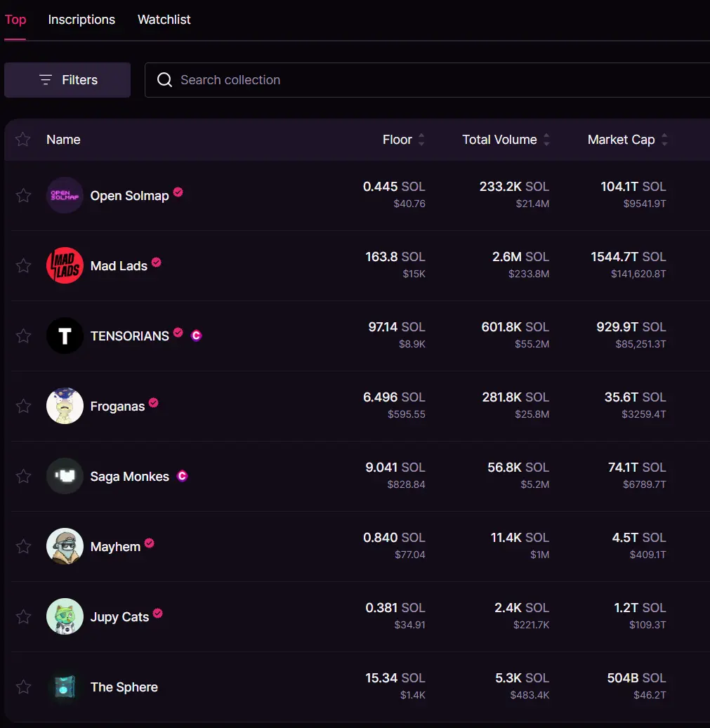The image size is (710, 728).
Task: Switch to the Inscriptions tab
Action: 81,20
